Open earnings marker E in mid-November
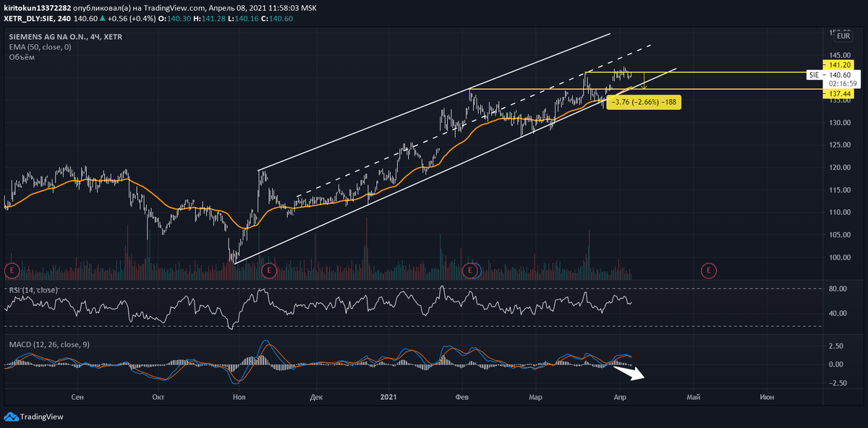 coord(269,270)
